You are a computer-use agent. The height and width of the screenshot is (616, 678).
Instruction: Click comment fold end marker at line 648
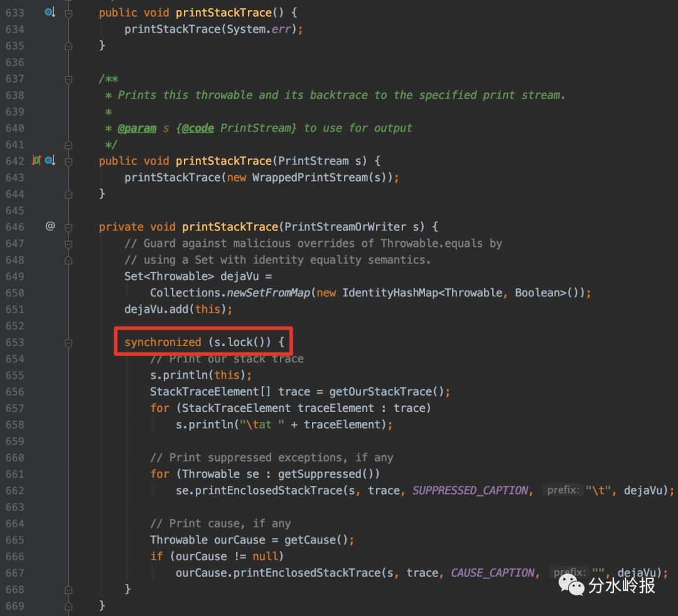click(x=68, y=261)
